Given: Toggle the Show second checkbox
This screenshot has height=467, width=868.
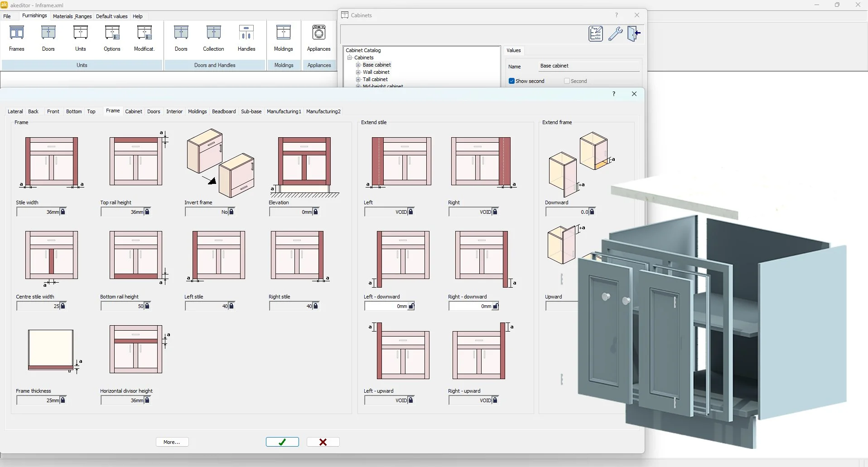Looking at the screenshot, I should coord(511,81).
